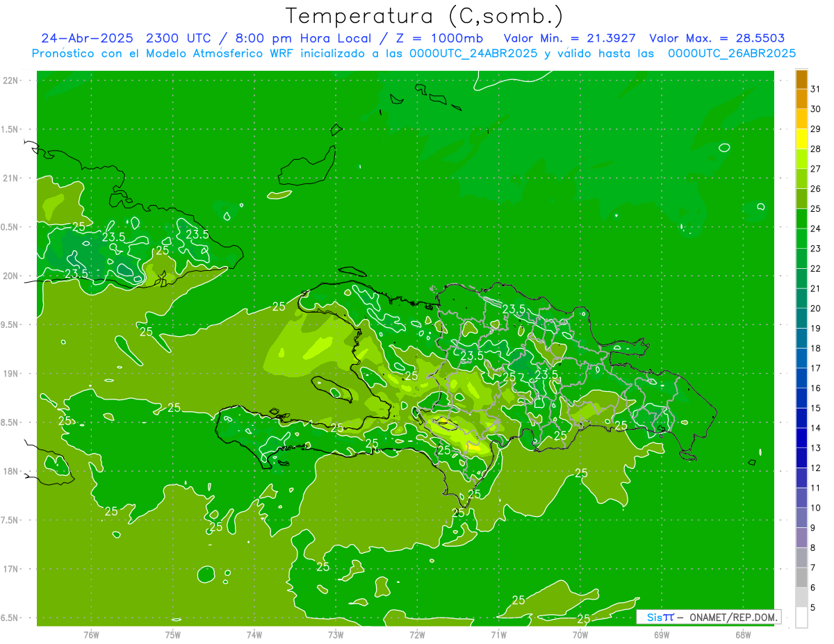
Task: Pick the orange legend swatch between 30 and 31
Action: pos(801,99)
